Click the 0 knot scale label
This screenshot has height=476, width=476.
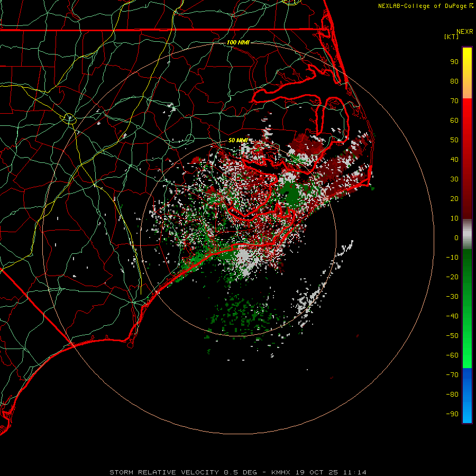(456, 238)
